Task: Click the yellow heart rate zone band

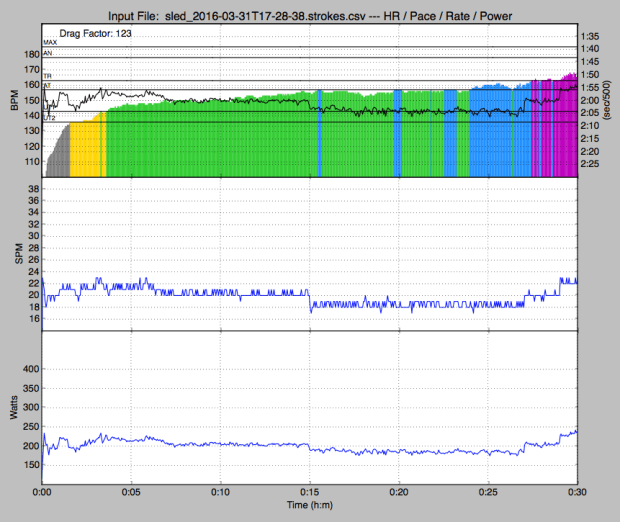Action: coord(86,148)
